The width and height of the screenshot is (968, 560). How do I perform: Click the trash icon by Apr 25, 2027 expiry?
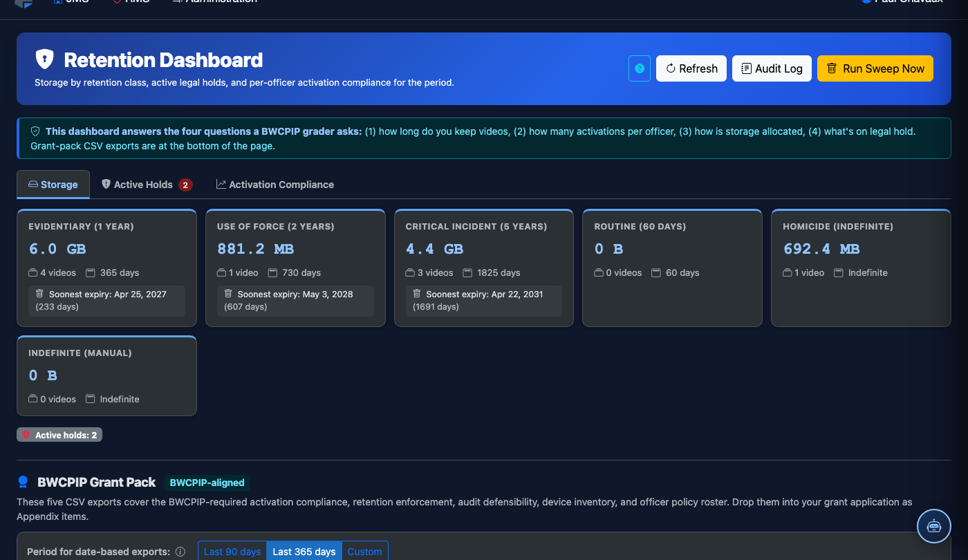pyautogui.click(x=39, y=294)
